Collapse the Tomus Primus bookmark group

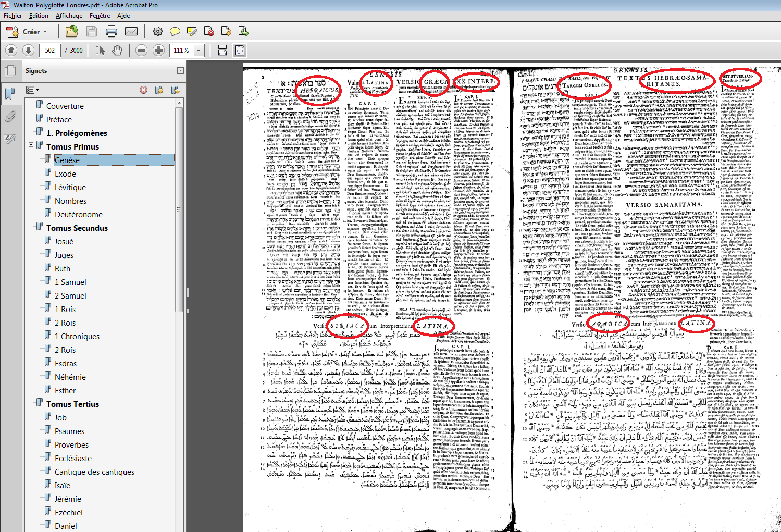coord(31,145)
